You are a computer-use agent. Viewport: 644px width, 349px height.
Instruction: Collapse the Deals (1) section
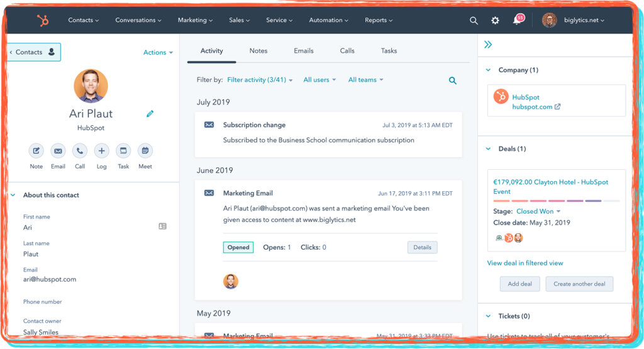488,148
